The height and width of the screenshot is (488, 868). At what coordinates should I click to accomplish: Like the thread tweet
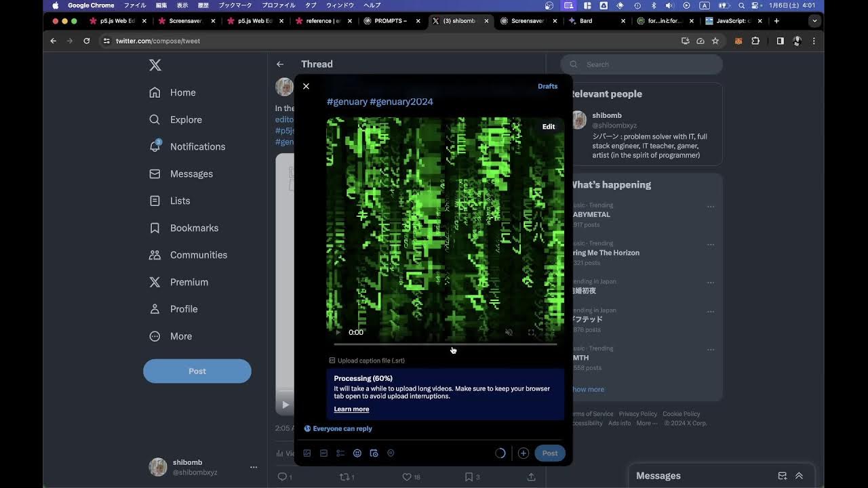(x=411, y=477)
